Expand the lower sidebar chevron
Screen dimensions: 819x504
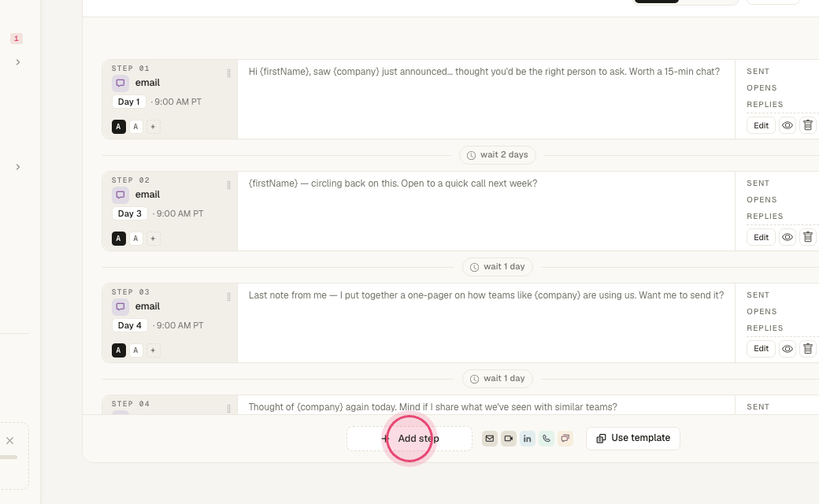click(x=18, y=167)
